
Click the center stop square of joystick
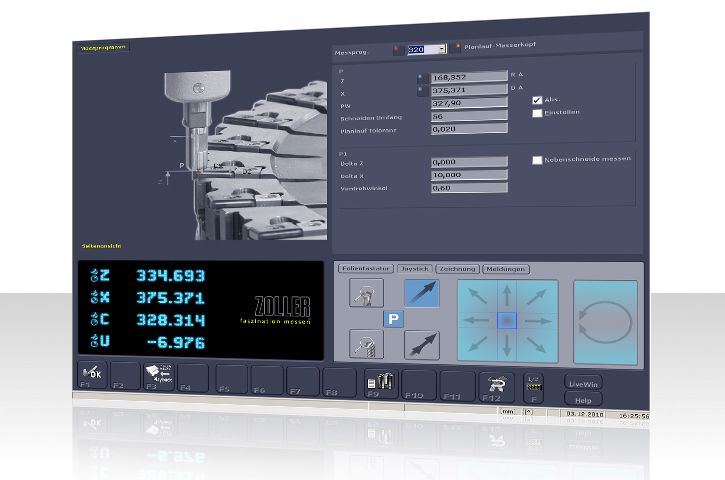click(x=507, y=320)
